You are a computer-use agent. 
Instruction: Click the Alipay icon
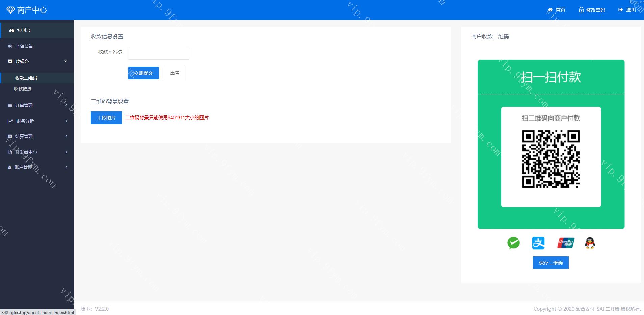click(538, 243)
